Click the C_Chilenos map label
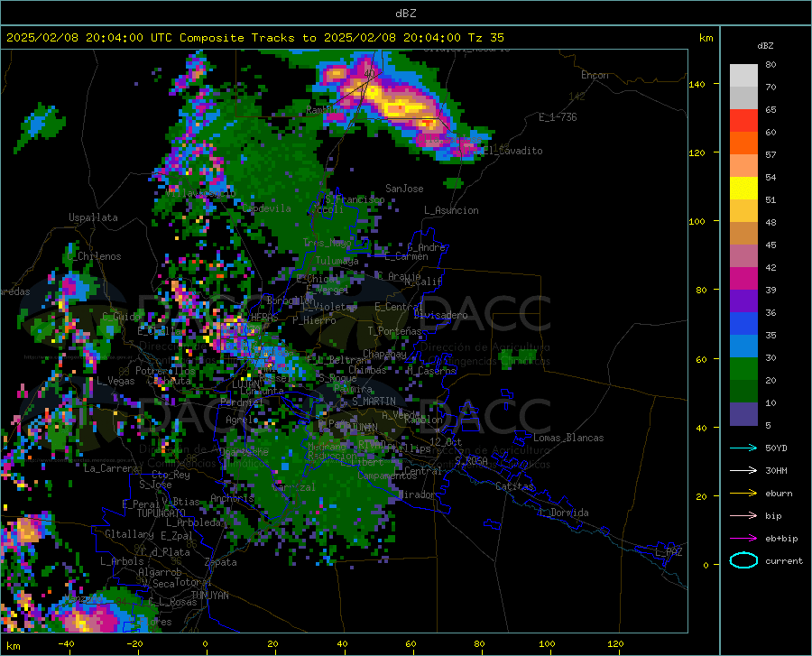The width and height of the screenshot is (812, 656). [x=94, y=256]
